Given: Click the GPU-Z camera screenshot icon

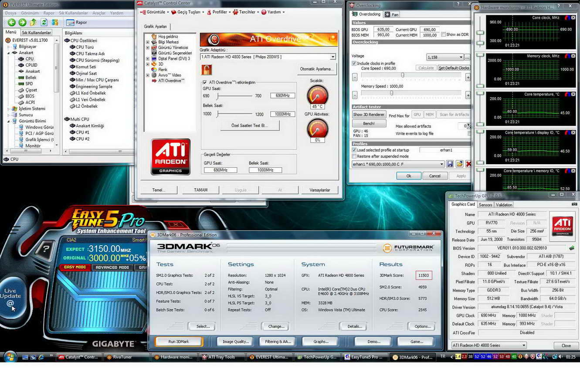Looking at the screenshot, I should coord(574,204).
